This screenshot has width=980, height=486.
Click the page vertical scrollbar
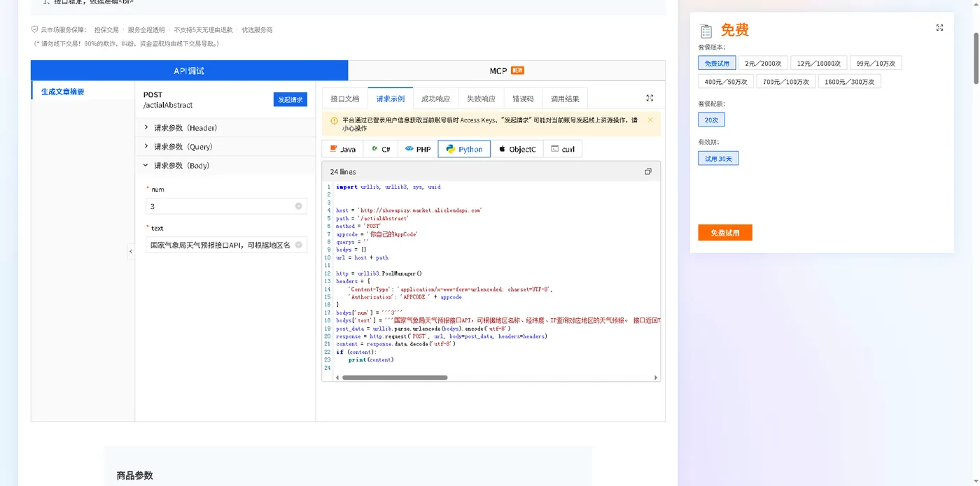(976, 57)
